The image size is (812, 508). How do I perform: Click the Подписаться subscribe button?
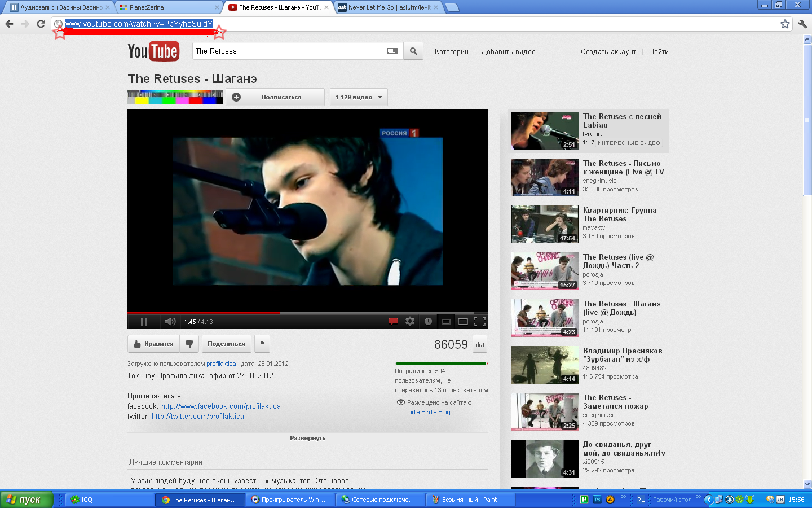275,97
